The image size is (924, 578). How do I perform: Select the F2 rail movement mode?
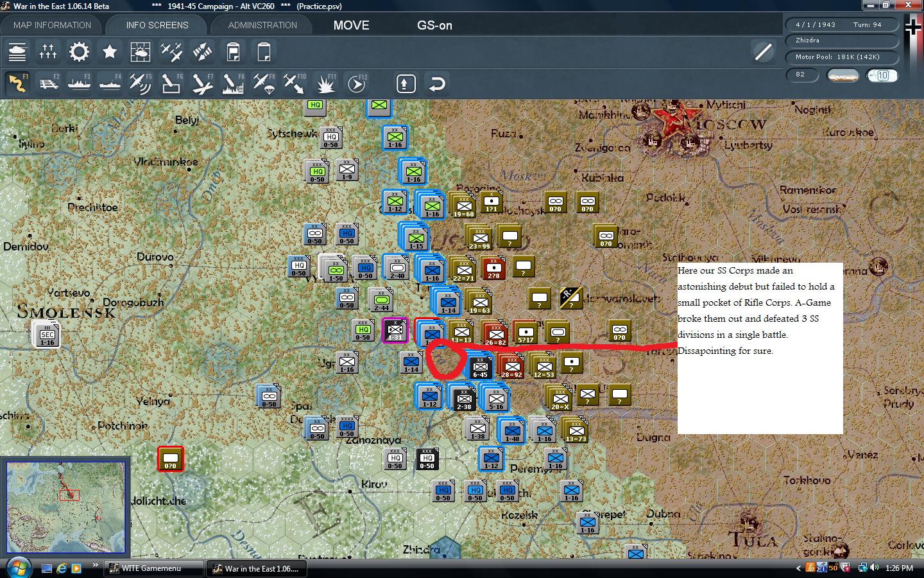(x=48, y=83)
